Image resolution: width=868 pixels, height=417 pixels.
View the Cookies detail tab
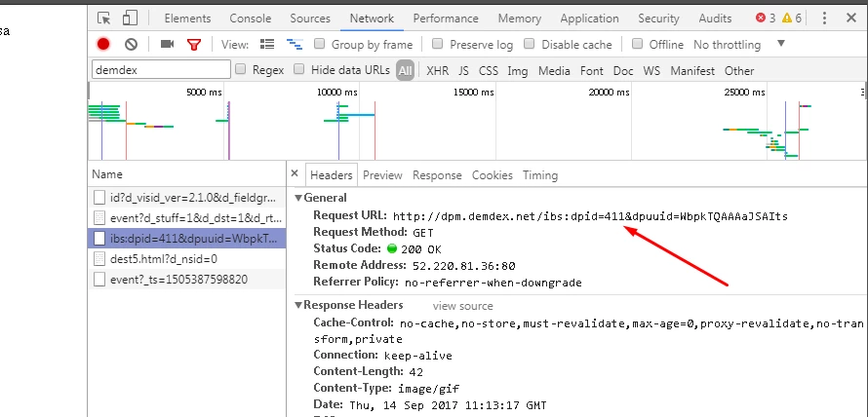(493, 175)
